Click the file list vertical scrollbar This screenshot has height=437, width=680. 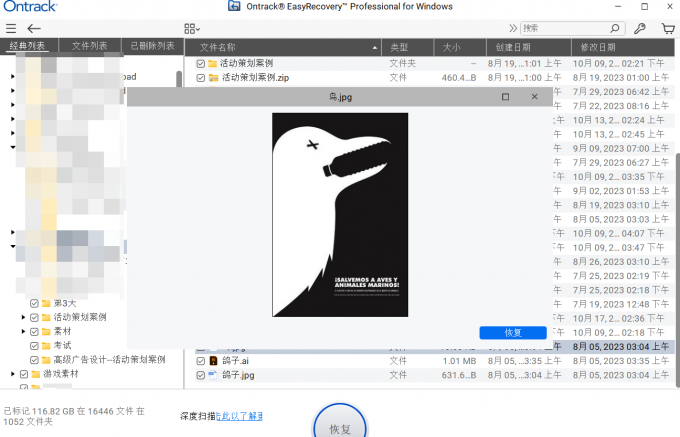pyautogui.click(x=677, y=270)
